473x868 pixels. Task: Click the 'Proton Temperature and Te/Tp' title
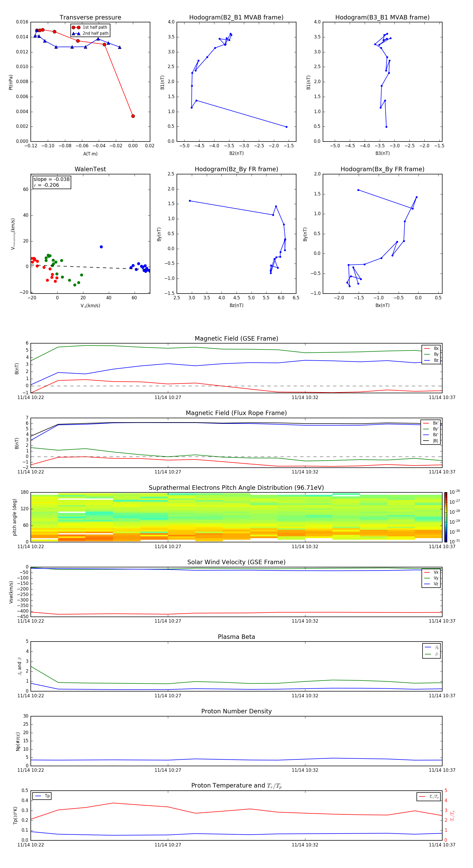coord(236,786)
